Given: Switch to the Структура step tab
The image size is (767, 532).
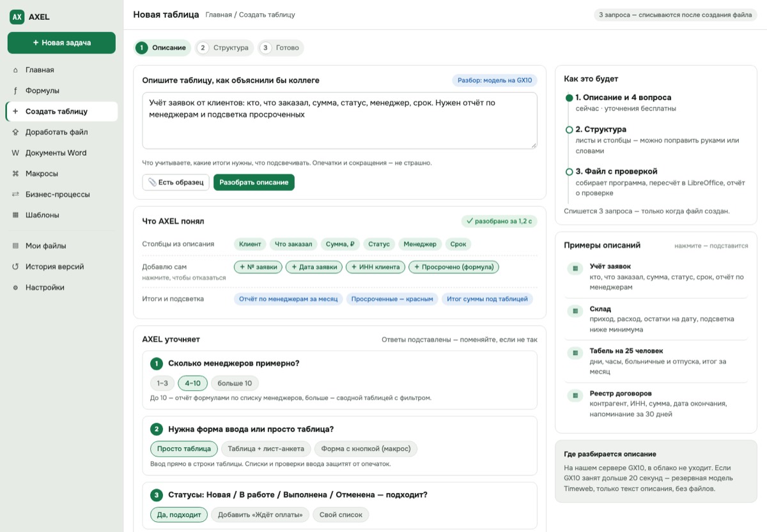Looking at the screenshot, I should pyautogui.click(x=224, y=48).
